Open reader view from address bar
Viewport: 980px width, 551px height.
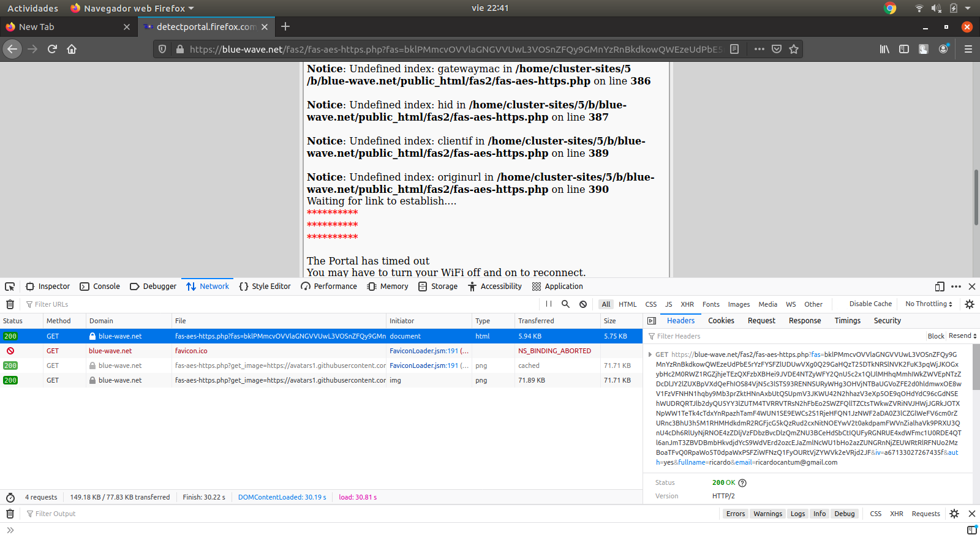click(x=734, y=49)
